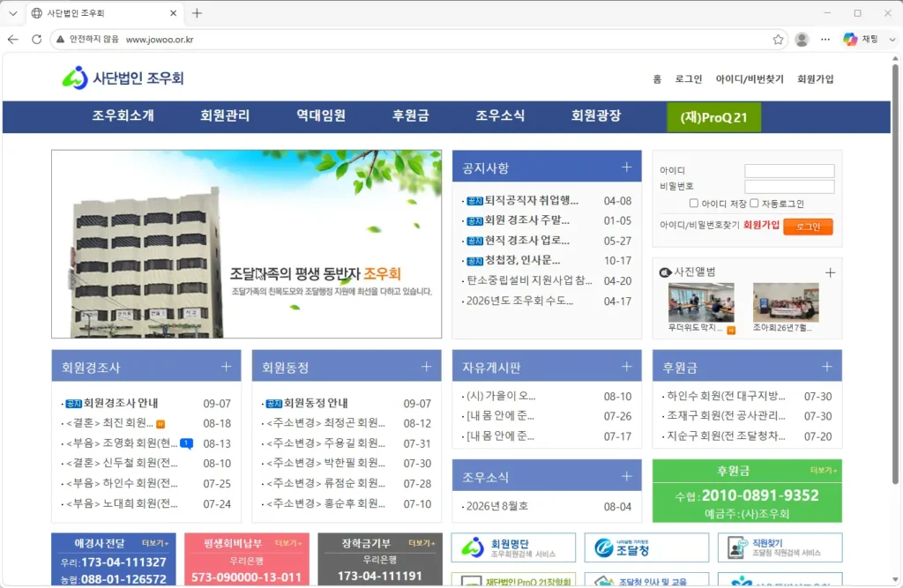Close the 사단법인 조우회 browser tab
The height and width of the screenshot is (588, 903).
[174, 12]
